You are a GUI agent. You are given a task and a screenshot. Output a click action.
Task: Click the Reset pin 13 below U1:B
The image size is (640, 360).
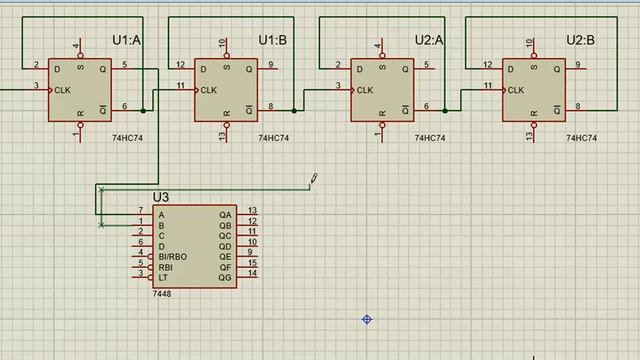tap(226, 132)
